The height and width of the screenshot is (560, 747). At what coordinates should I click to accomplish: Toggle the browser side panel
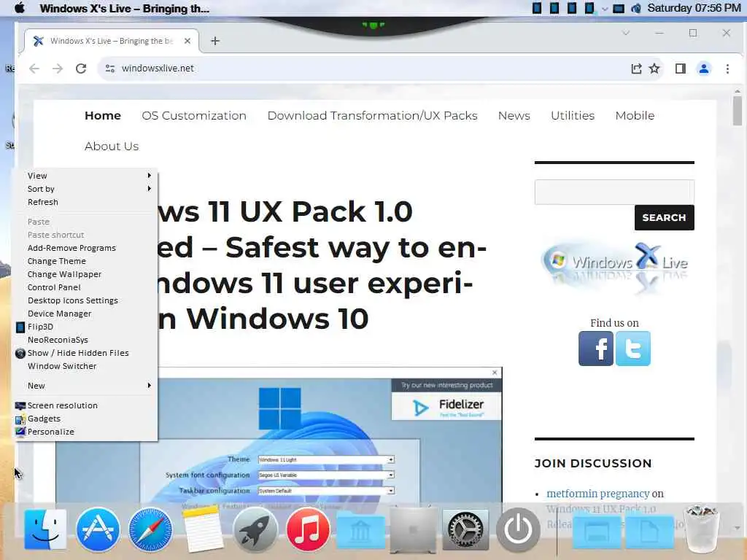click(681, 69)
